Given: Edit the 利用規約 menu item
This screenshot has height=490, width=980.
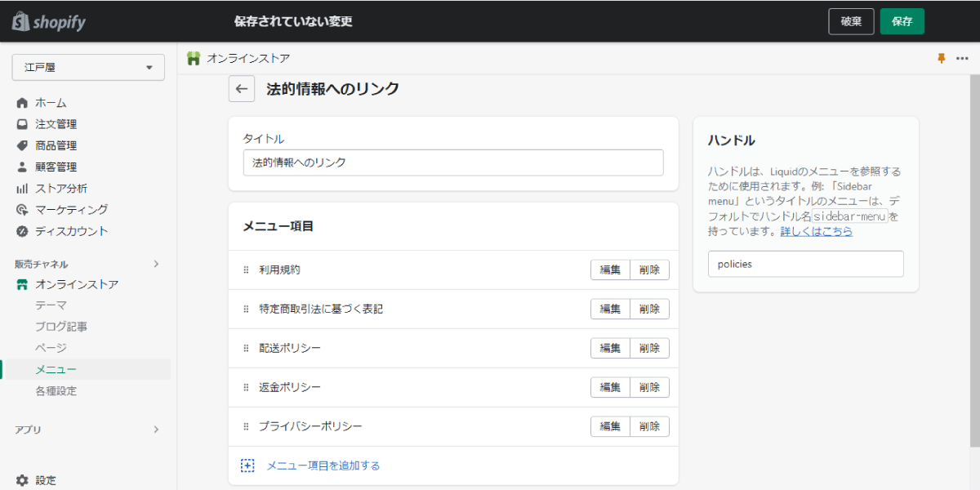Looking at the screenshot, I should click(610, 269).
